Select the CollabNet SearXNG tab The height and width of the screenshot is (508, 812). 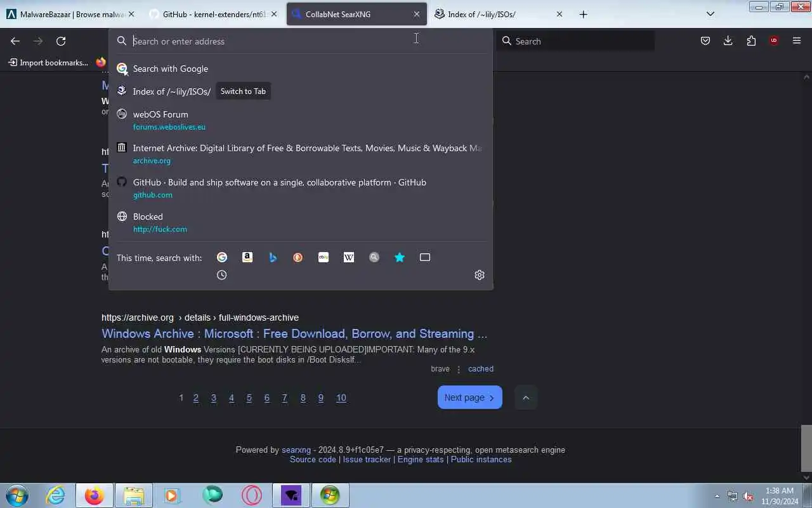[357, 14]
